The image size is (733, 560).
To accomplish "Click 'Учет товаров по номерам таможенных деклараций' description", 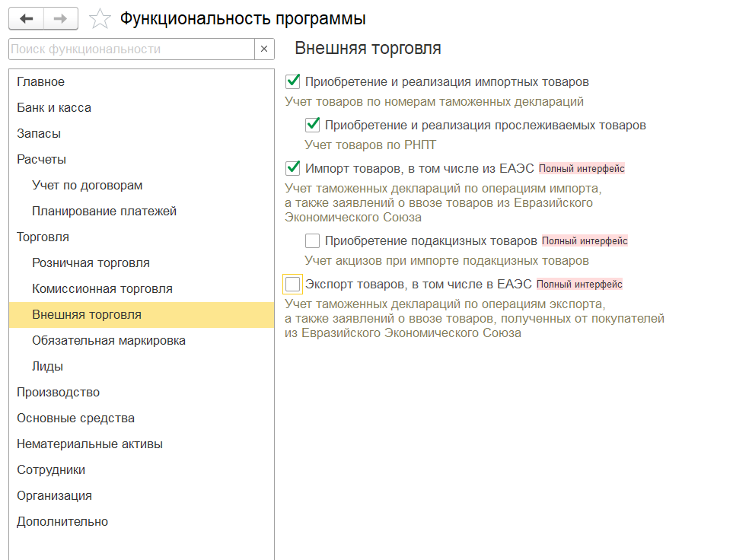I will [x=435, y=101].
